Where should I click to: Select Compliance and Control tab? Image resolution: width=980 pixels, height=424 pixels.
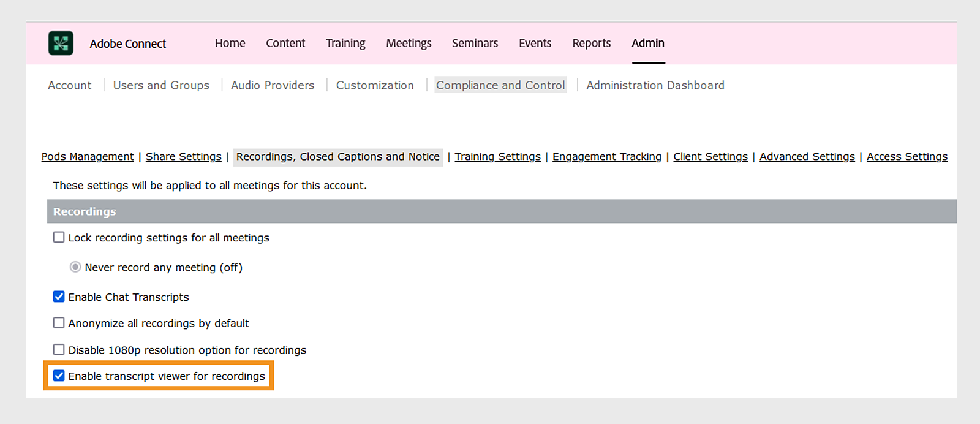tap(500, 85)
